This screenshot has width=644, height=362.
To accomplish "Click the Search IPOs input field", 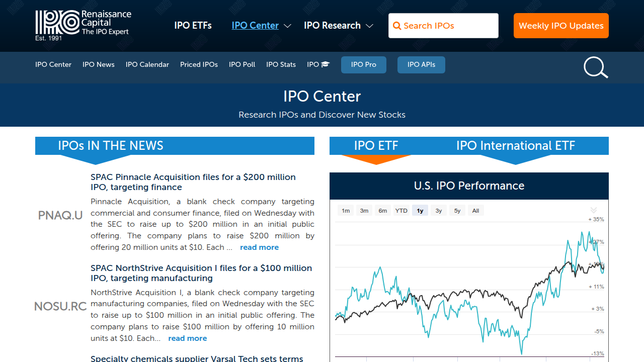I will tap(443, 26).
